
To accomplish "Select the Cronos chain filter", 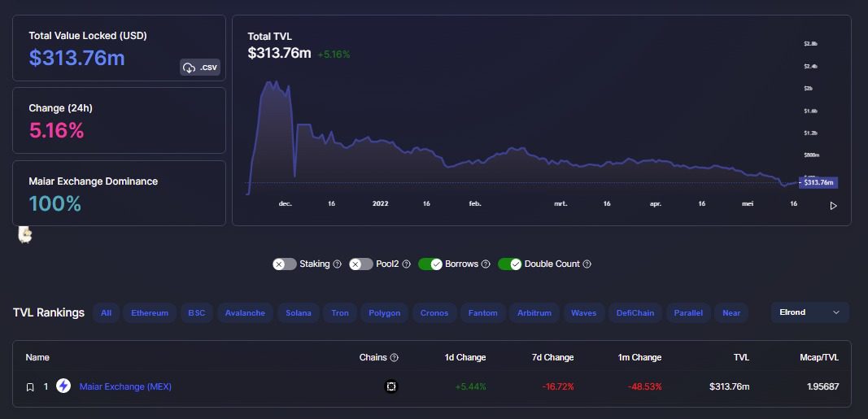I will point(434,312).
